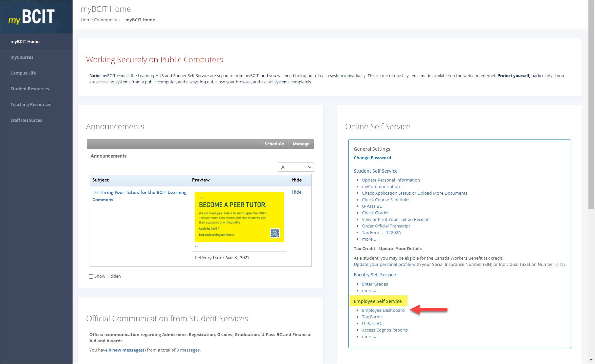Select Check Grades under Student Self Service
The height and width of the screenshot is (364, 595).
(x=375, y=213)
